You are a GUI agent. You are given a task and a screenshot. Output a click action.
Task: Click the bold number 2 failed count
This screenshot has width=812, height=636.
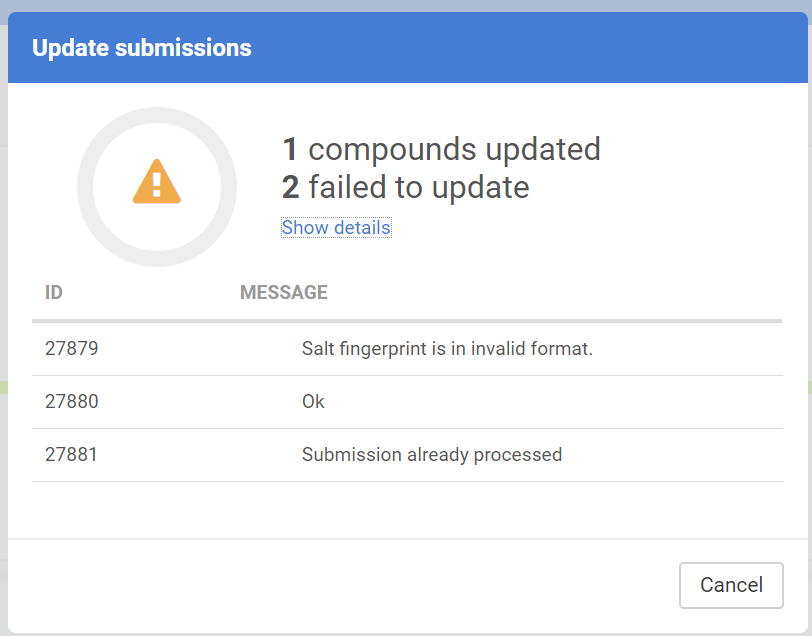(291, 187)
